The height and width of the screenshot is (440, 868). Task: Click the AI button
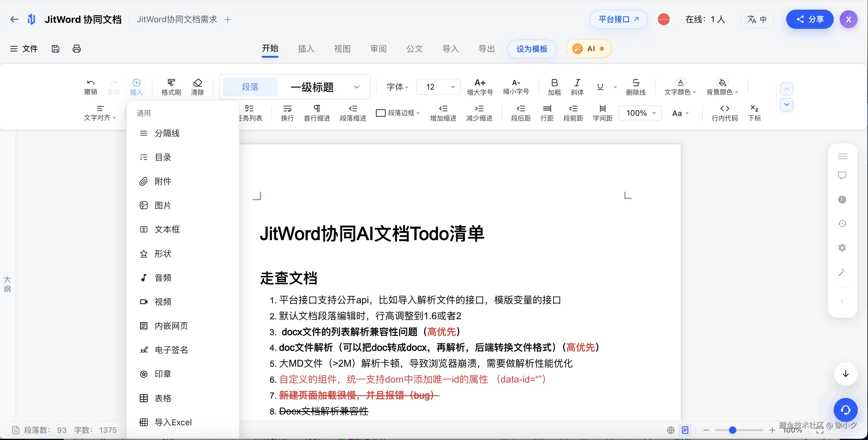click(588, 49)
